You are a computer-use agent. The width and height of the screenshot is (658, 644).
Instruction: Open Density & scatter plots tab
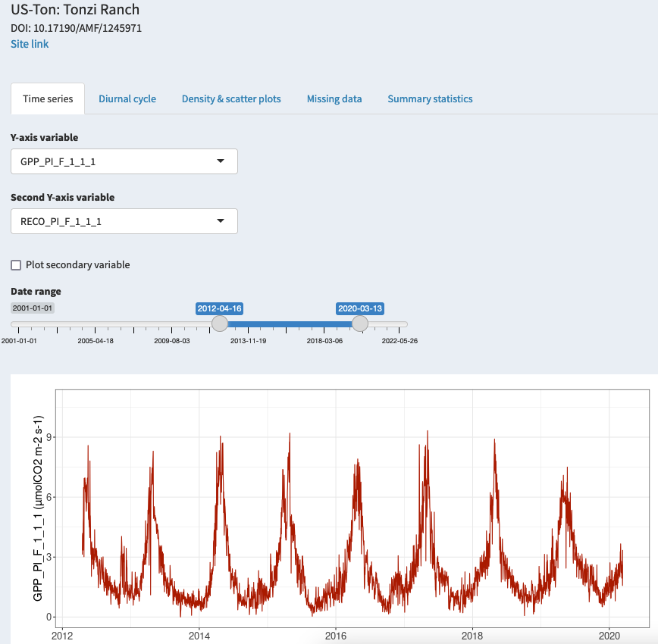click(231, 98)
